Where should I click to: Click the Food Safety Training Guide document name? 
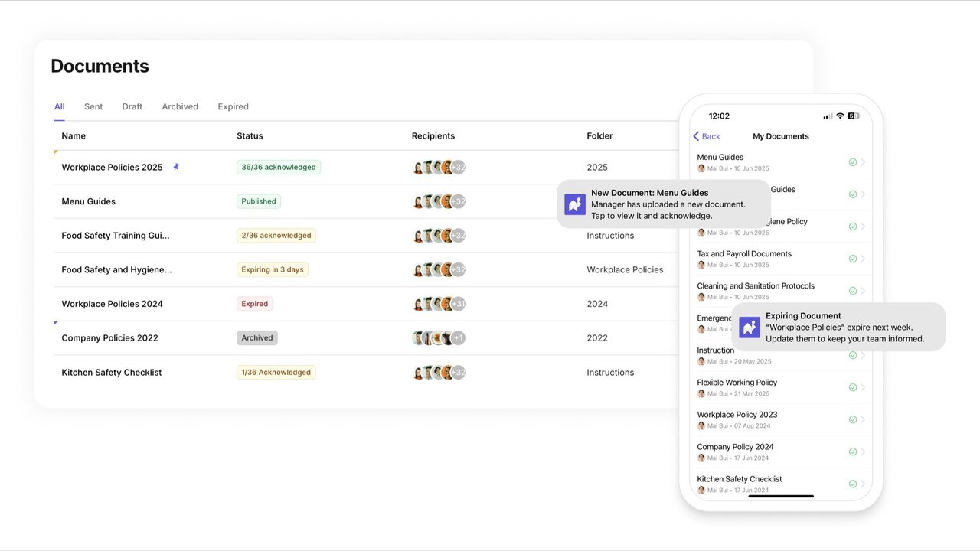click(116, 236)
